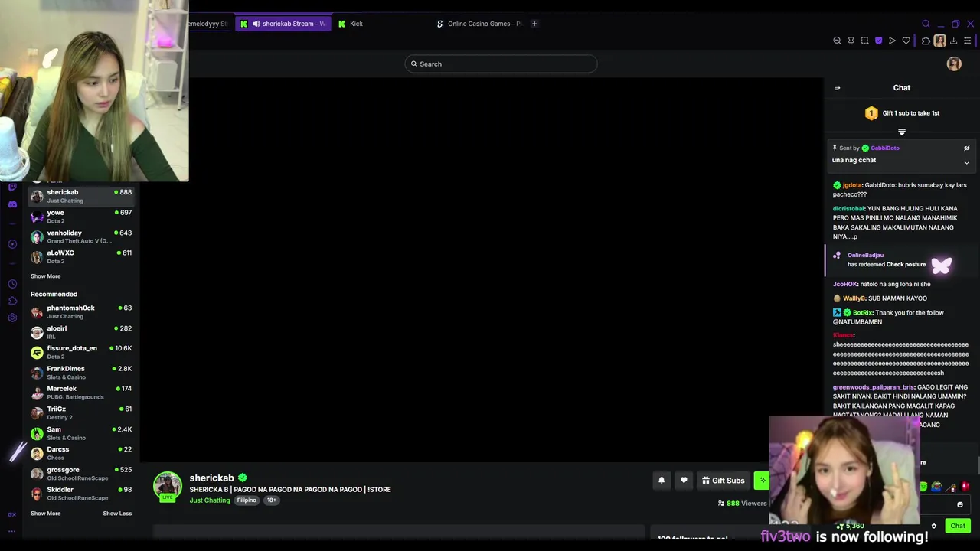Open a new browser tab

[x=534, y=24]
